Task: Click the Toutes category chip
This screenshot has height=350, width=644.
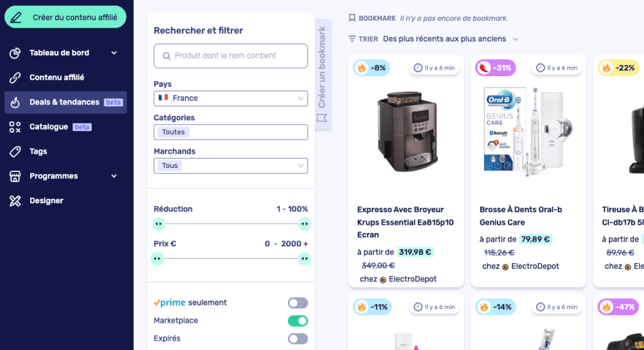Action: 174,132
